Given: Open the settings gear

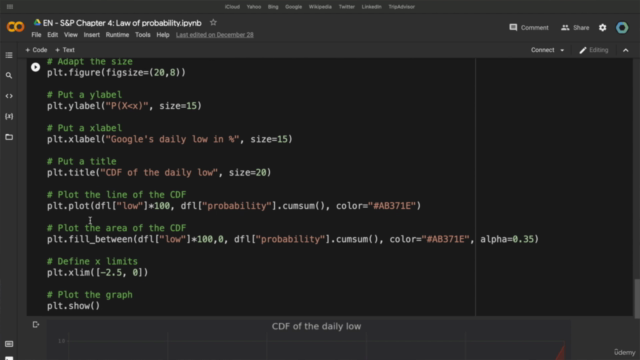Looking at the screenshot, I should (x=602, y=27).
